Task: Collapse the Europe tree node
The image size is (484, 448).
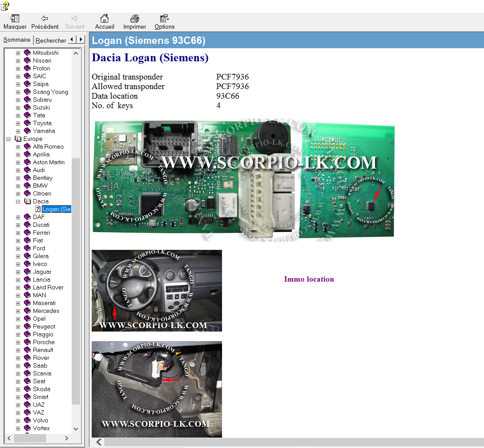Action: pyautogui.click(x=8, y=139)
